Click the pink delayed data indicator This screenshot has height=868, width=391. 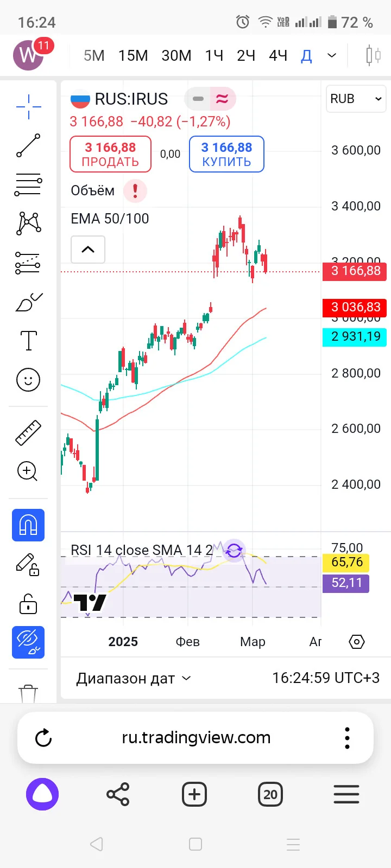[222, 99]
